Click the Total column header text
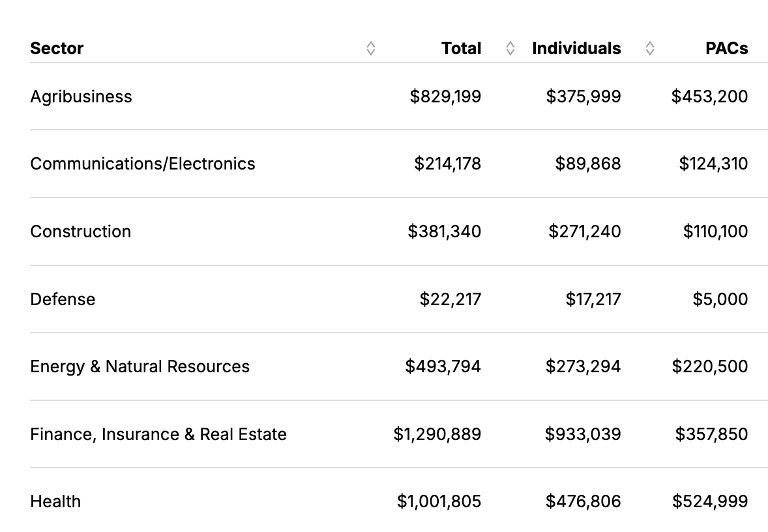This screenshot has height=532, width=768. (x=461, y=48)
